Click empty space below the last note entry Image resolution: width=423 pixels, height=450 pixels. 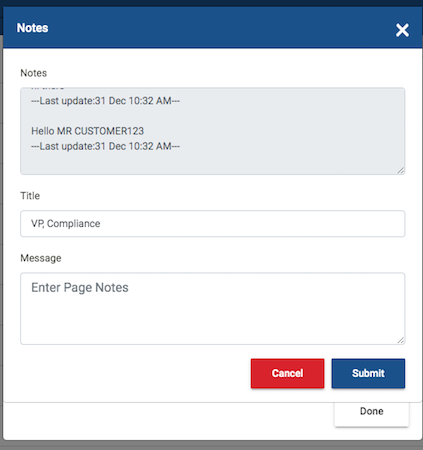pos(213,163)
